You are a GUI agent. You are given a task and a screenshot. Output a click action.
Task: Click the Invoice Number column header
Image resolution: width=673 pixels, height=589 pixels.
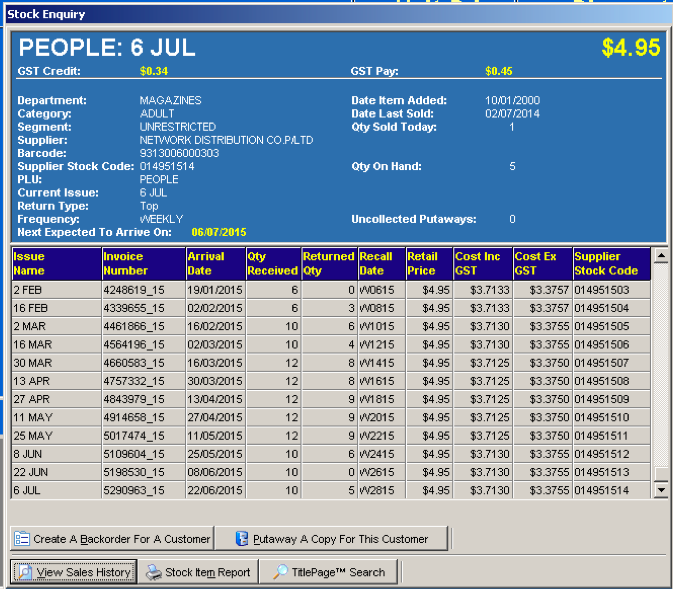click(x=142, y=263)
